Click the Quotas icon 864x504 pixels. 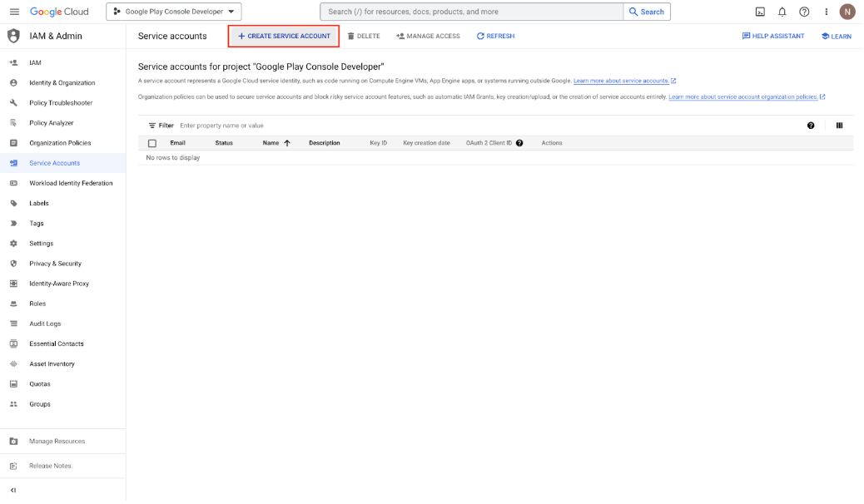[x=14, y=384]
